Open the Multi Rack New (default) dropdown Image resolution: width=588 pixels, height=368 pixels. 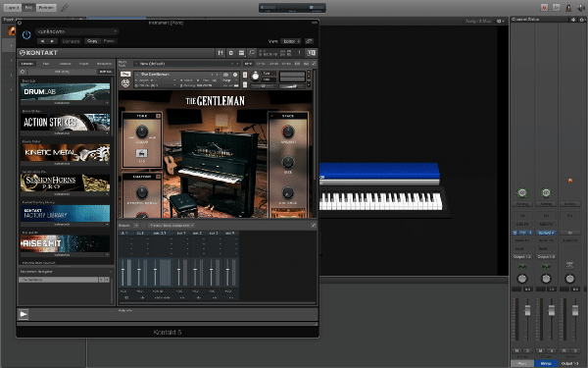pos(187,64)
